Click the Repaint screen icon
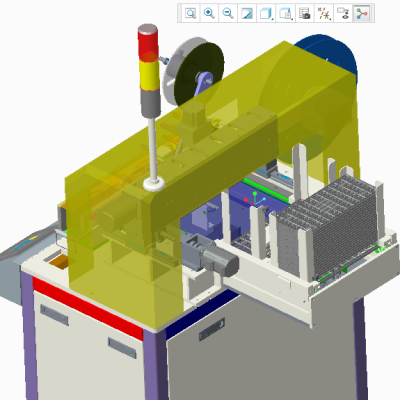The width and height of the screenshot is (400, 400). click(x=247, y=13)
